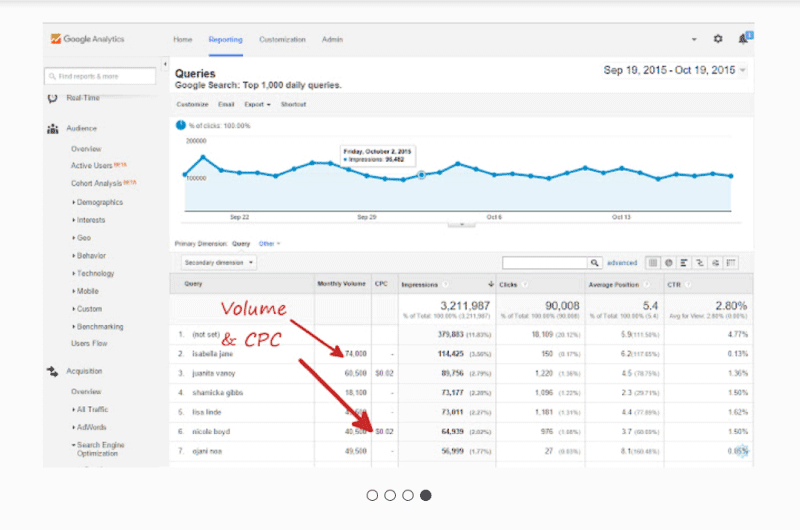Screen dimensions: 800x530
Task: Open Real-Time section in sidebar
Action: (83, 98)
